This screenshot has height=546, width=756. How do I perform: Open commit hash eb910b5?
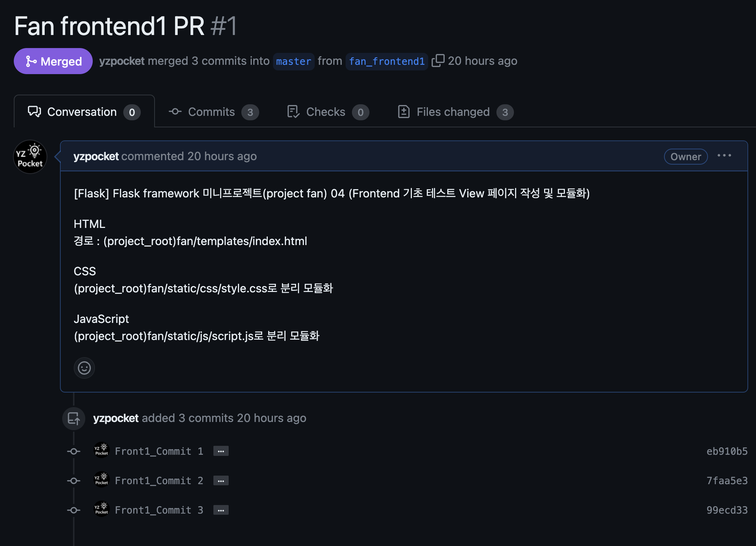point(727,451)
